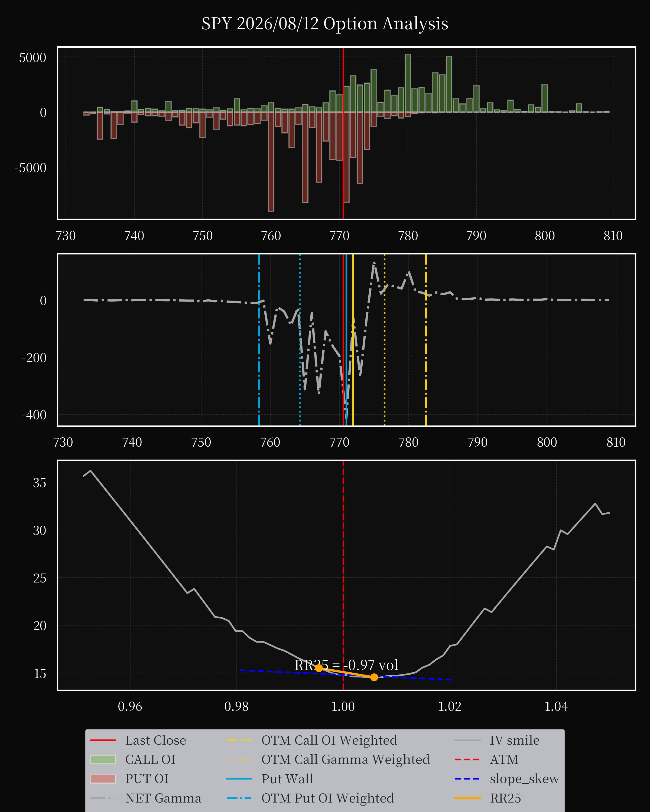Click the yellow dash-dot OTM Call OI Weighted line
The height and width of the screenshot is (812, 650).
tap(426, 340)
